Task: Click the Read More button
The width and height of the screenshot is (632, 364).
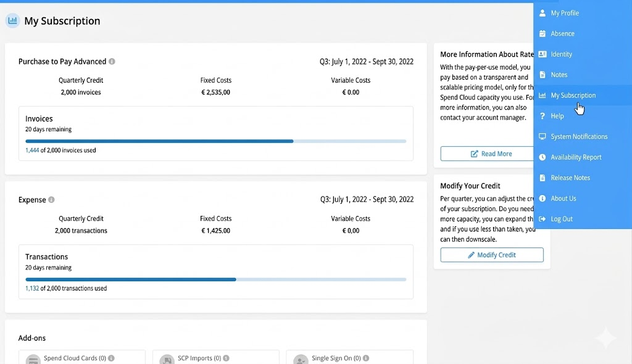Action: 487,154
